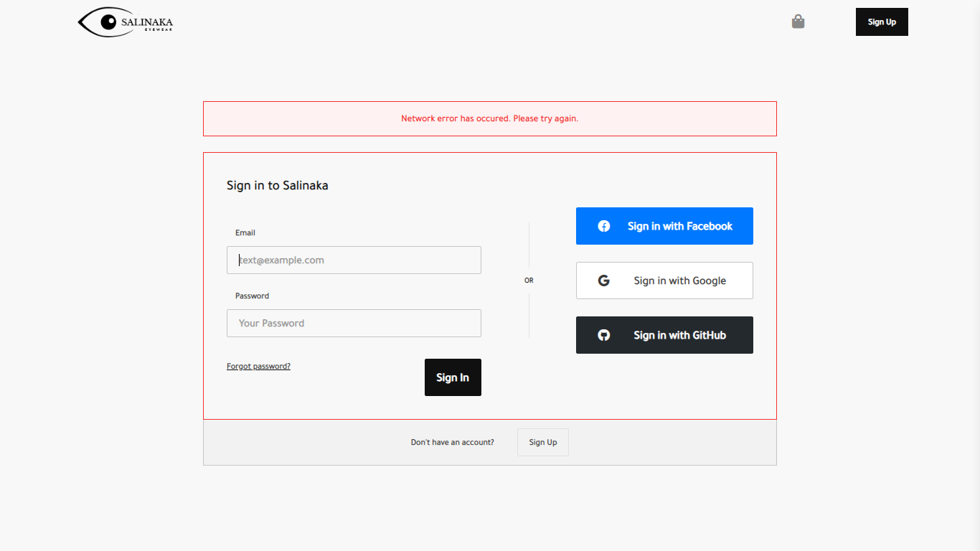Click the Salinaka Eyewear wordmark text
Screen dimensions: 980x551
(147, 23)
